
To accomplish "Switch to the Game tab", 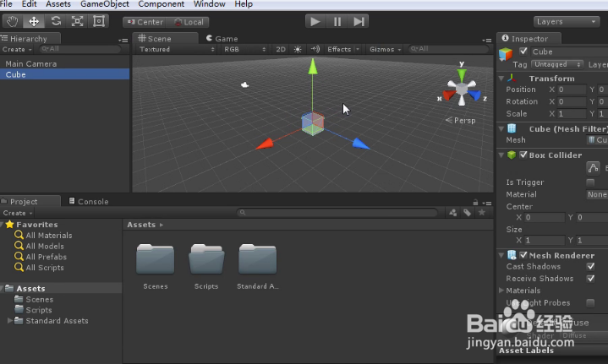I will [x=222, y=38].
